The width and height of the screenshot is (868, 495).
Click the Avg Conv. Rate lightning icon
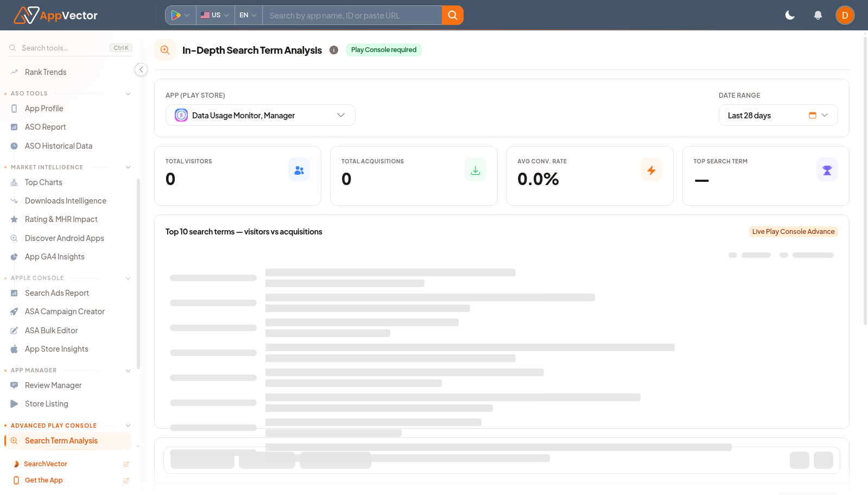(x=651, y=170)
